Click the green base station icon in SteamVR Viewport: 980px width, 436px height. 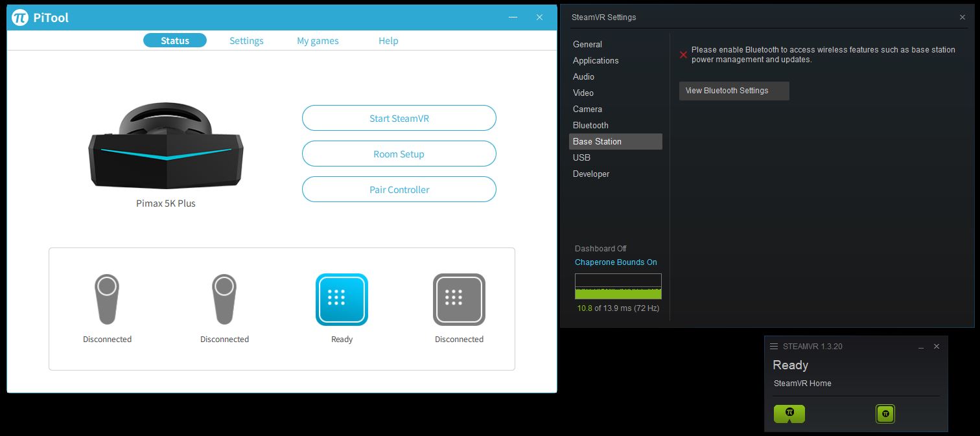[x=885, y=414]
